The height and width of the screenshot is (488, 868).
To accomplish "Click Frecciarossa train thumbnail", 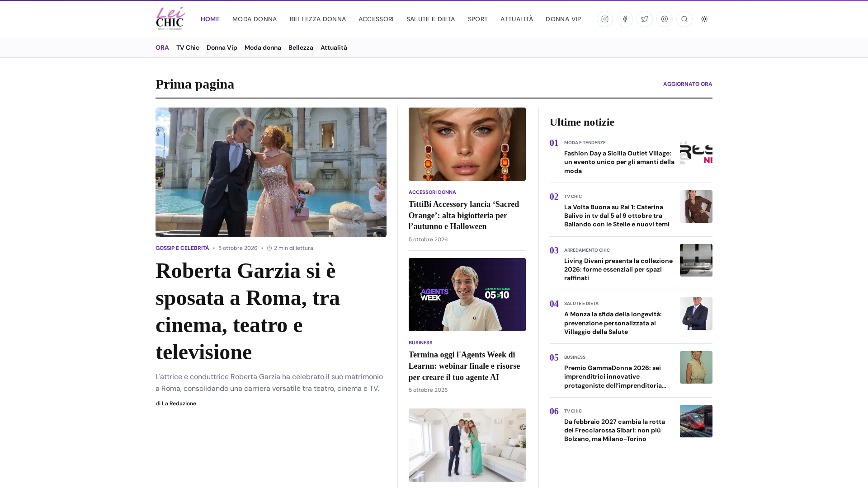I will 696,421.
